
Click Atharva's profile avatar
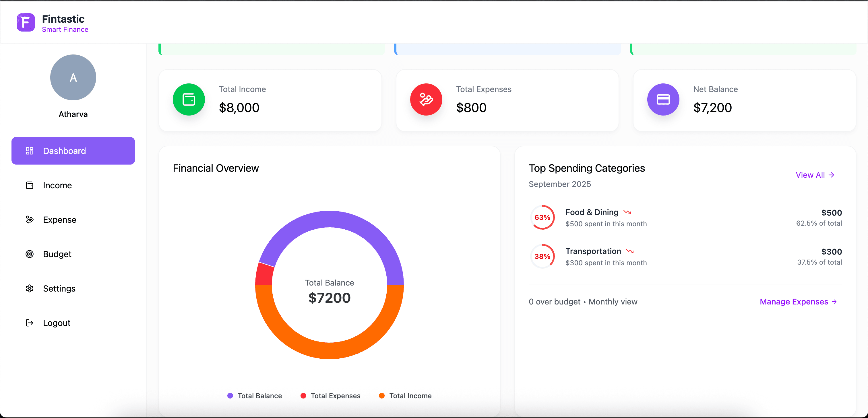[x=73, y=77]
